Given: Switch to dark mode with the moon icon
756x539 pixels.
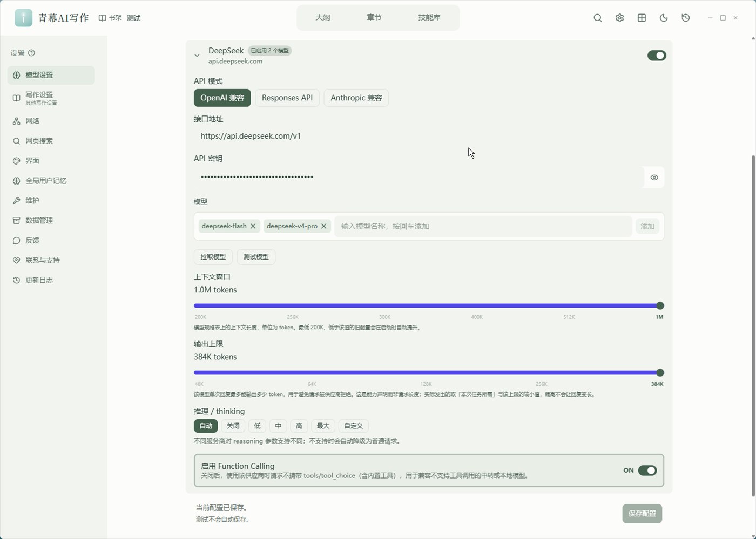Looking at the screenshot, I should coord(664,18).
